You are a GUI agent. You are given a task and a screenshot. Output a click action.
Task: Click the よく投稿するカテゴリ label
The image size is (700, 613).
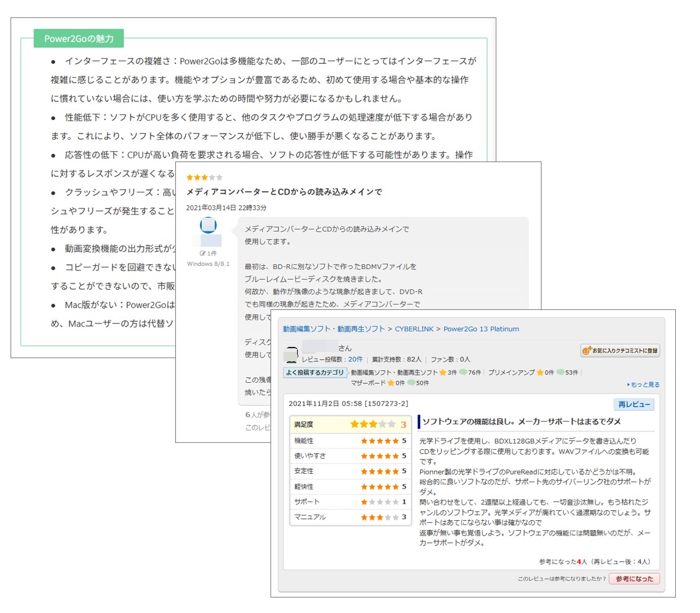pyautogui.click(x=315, y=372)
